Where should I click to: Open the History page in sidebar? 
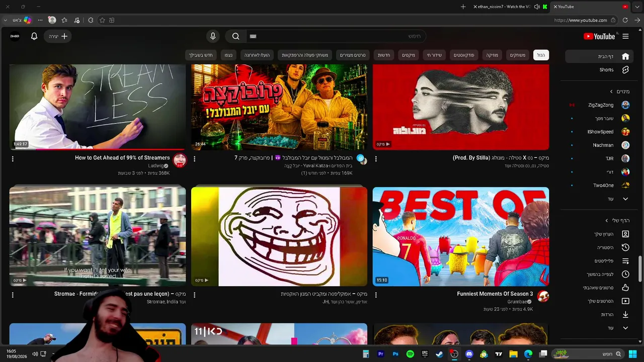point(599,247)
